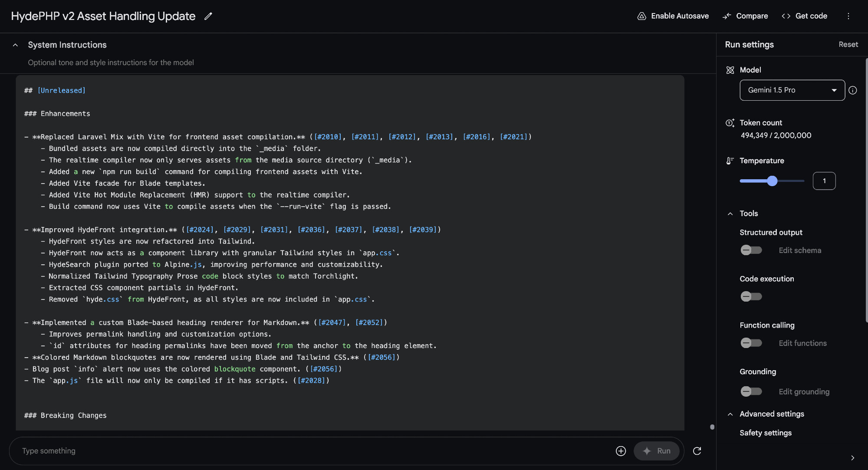Click system instructions placeholder text
The width and height of the screenshot is (868, 470).
(111, 62)
